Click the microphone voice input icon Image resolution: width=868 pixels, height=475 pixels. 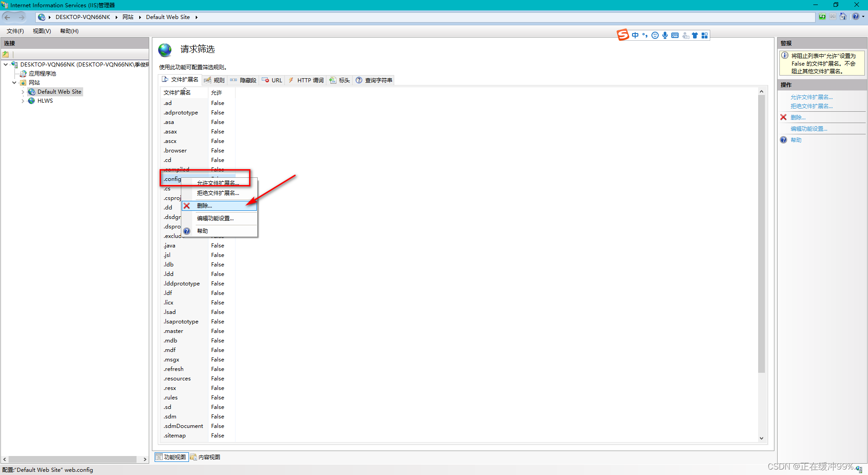pyautogui.click(x=665, y=35)
